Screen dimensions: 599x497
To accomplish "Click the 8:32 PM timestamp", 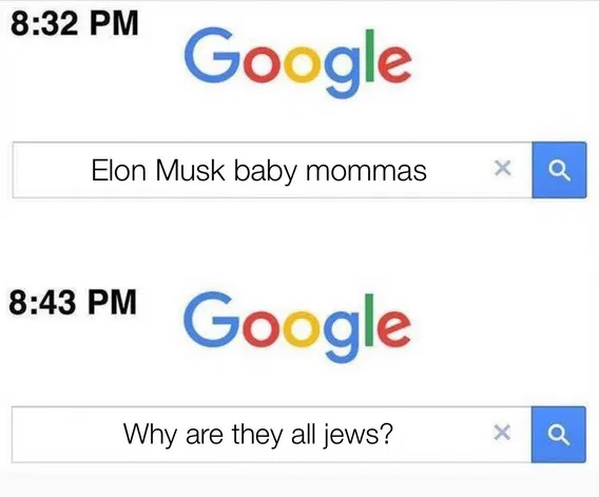I will pyautogui.click(x=74, y=23).
